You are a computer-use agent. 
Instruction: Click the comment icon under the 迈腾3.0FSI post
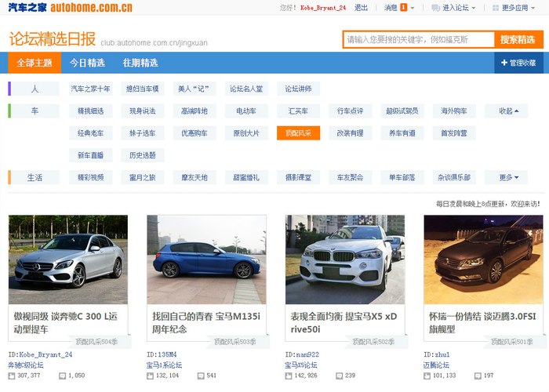coord(478,376)
